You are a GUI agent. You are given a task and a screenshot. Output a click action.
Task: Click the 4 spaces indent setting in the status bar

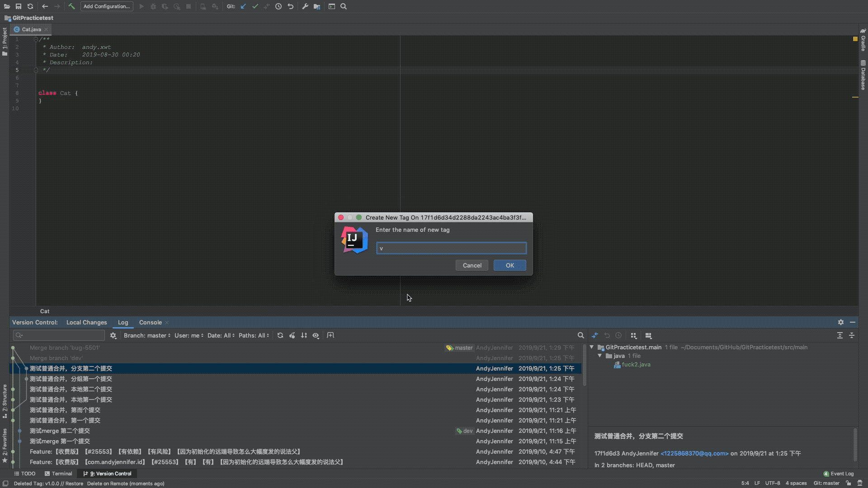[796, 483]
